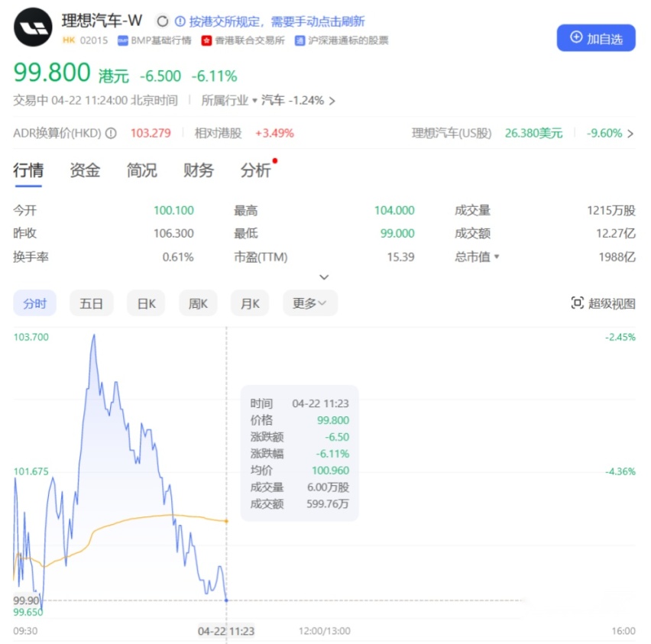651x644 pixels.
Task: Expand the 所属行业 dropdown triangle
Action: 254,101
